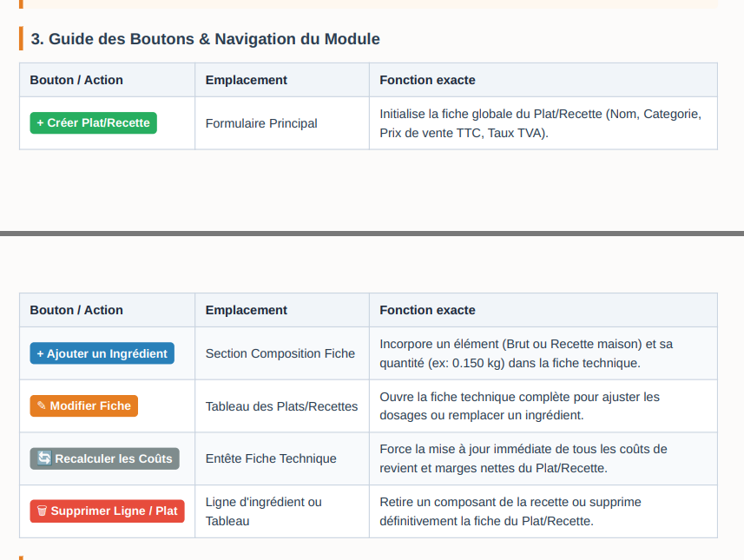Image resolution: width=744 pixels, height=560 pixels.
Task: Click the gray Recalculer les Coûts button
Action: (104, 458)
